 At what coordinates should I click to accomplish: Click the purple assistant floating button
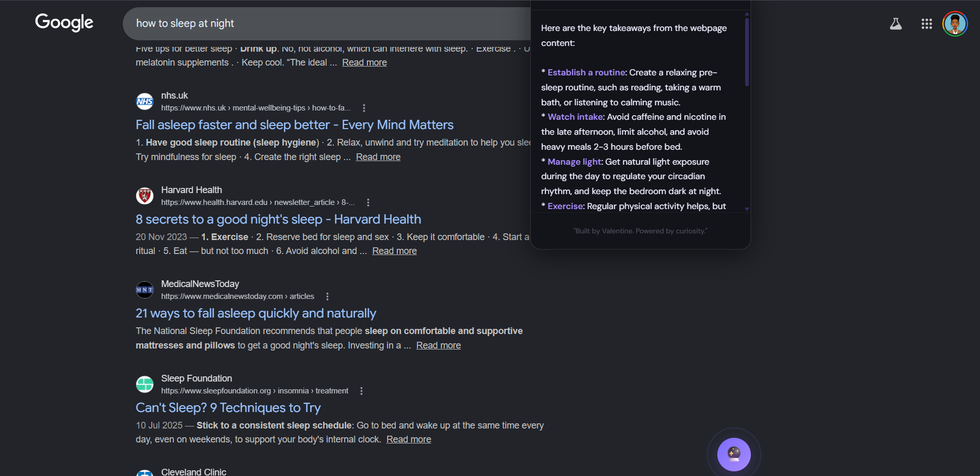click(734, 454)
